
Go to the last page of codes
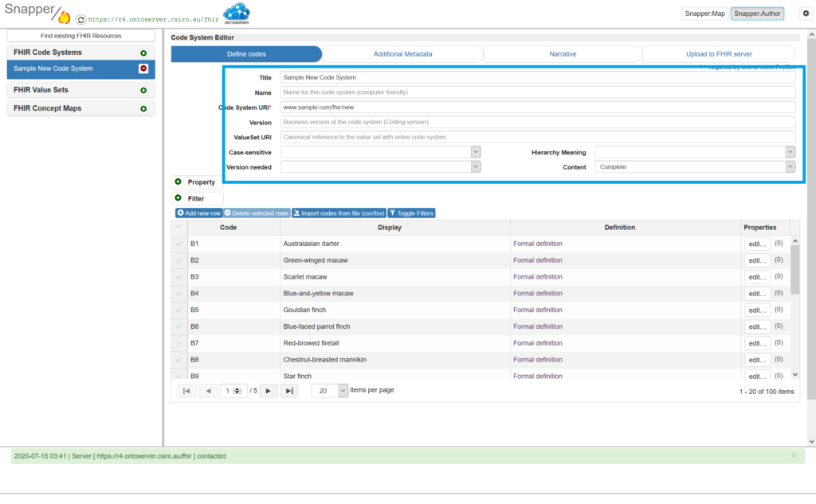point(289,391)
